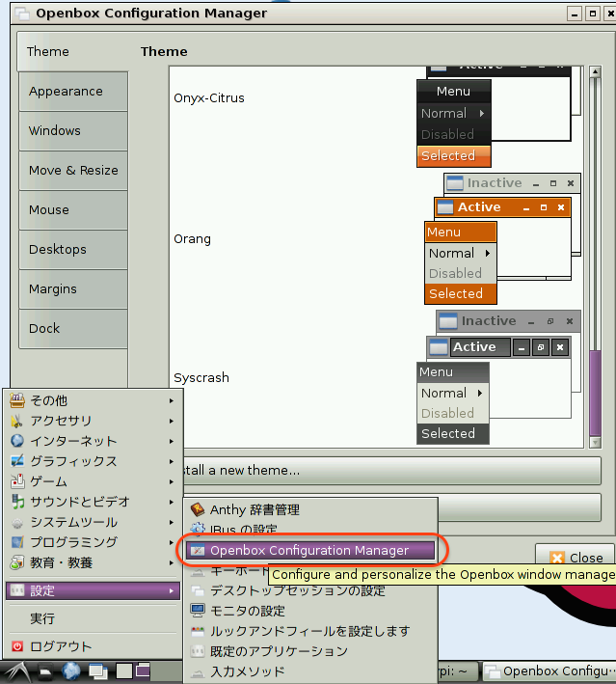Click the Orang theme preview thumbnail

502,238
